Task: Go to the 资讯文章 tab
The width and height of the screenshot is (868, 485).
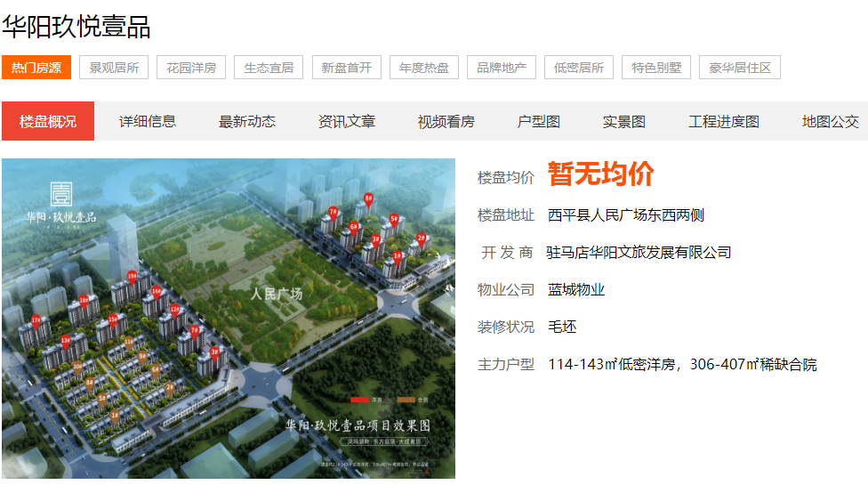Action: click(347, 121)
